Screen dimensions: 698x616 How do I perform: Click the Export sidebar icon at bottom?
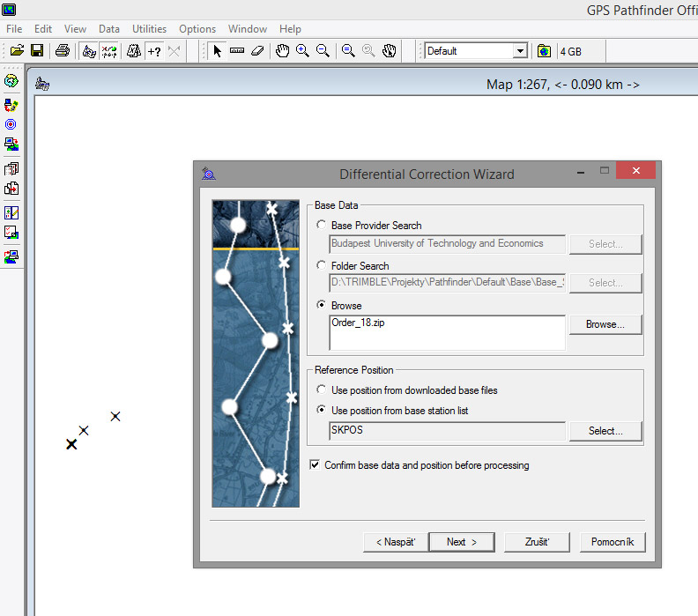tap(11, 256)
